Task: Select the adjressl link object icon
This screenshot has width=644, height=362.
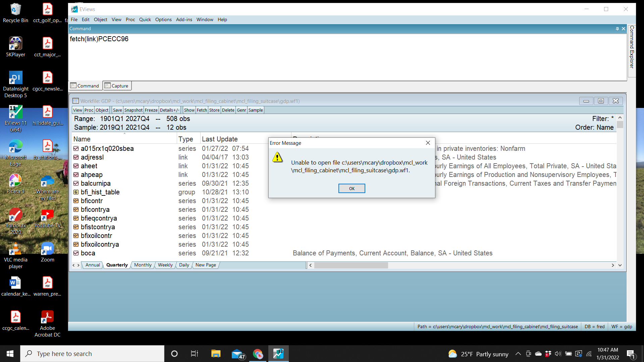Action: pos(76,157)
